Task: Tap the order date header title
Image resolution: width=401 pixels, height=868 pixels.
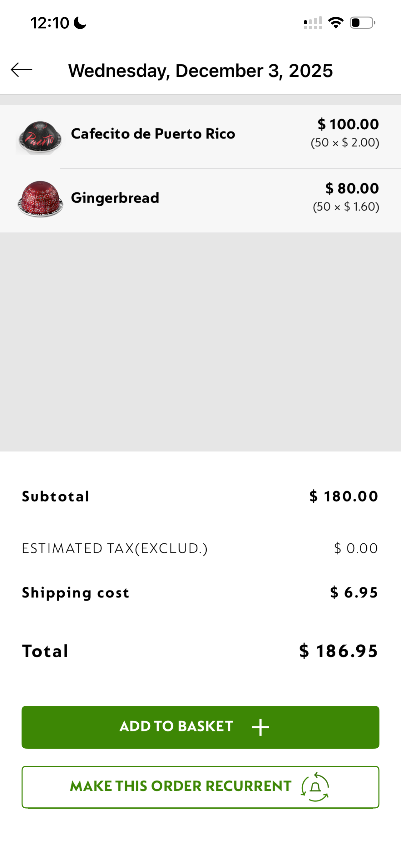Action: coord(200,71)
